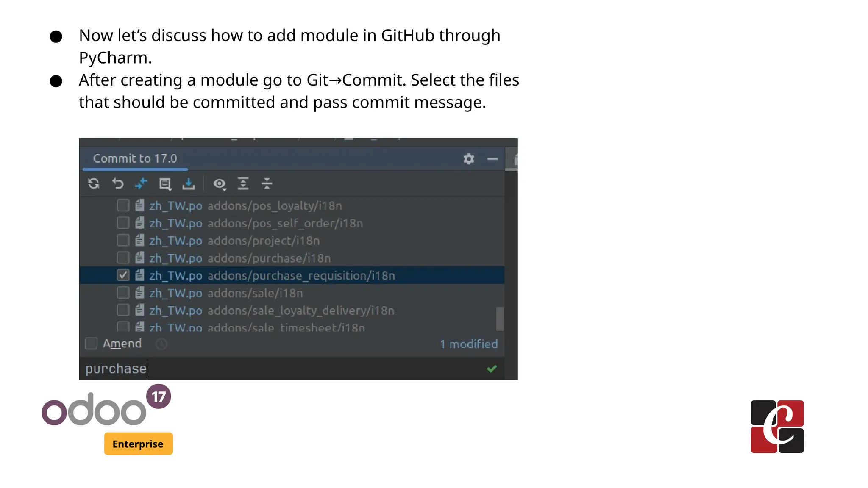Screen dimensions: 868x488
Task: Enable the Amend checkbox
Action: [91, 344]
